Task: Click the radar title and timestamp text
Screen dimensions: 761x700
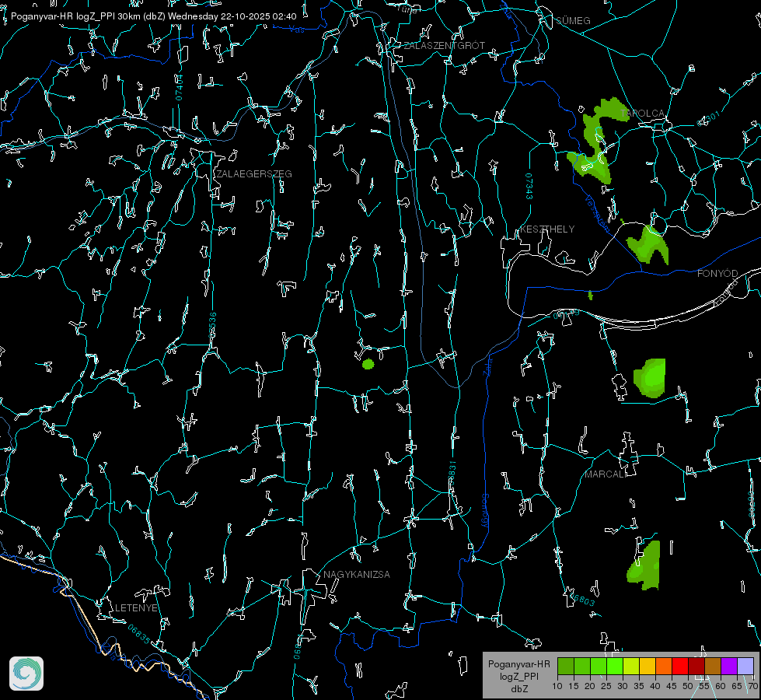Action: click(x=153, y=16)
